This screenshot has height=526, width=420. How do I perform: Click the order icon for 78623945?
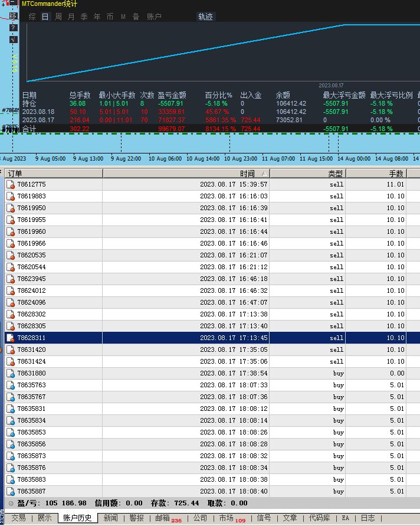[x=11, y=279]
